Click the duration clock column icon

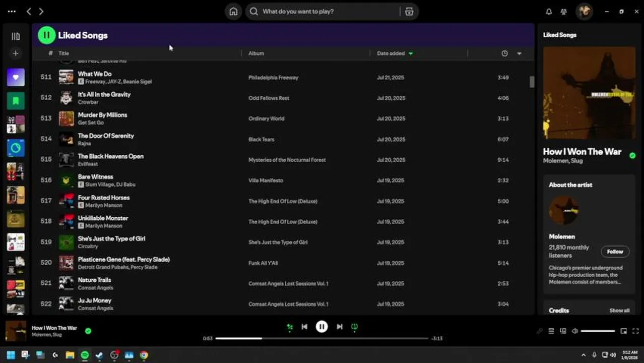504,53
